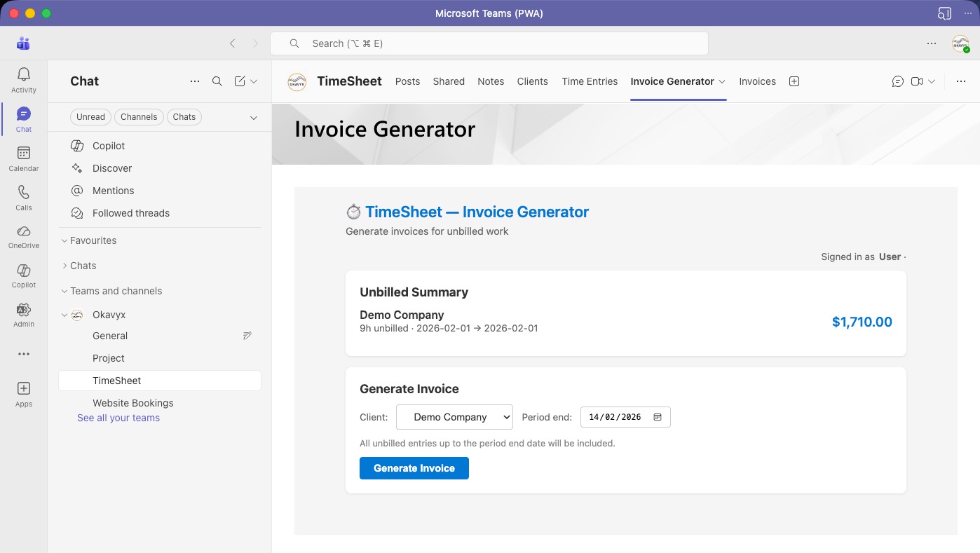Viewport: 980px width, 553px height.
Task: Open the Demo Company client dropdown
Action: [x=454, y=416]
